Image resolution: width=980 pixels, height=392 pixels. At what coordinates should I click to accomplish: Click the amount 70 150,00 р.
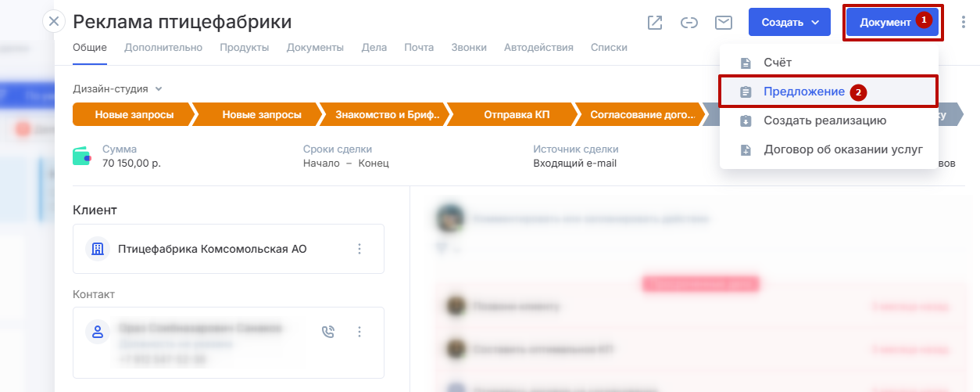coord(131,164)
